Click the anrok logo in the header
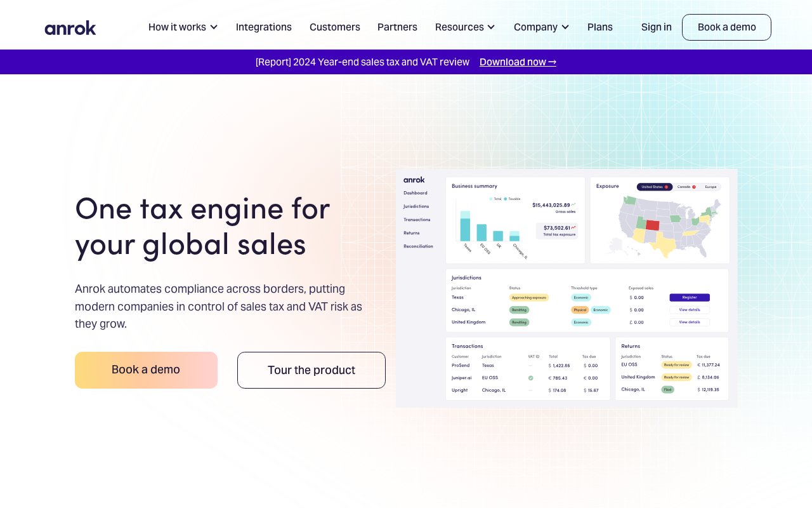This screenshot has width=812, height=508. pos(70,28)
